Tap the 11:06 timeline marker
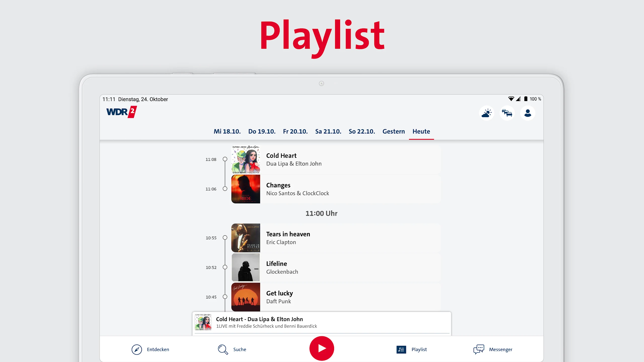The width and height of the screenshot is (644, 362). click(x=225, y=189)
